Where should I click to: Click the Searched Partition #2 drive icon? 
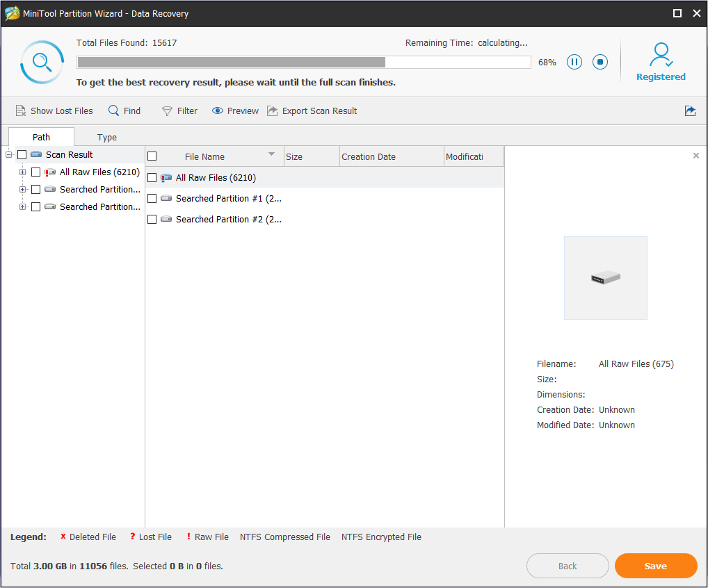click(x=166, y=219)
